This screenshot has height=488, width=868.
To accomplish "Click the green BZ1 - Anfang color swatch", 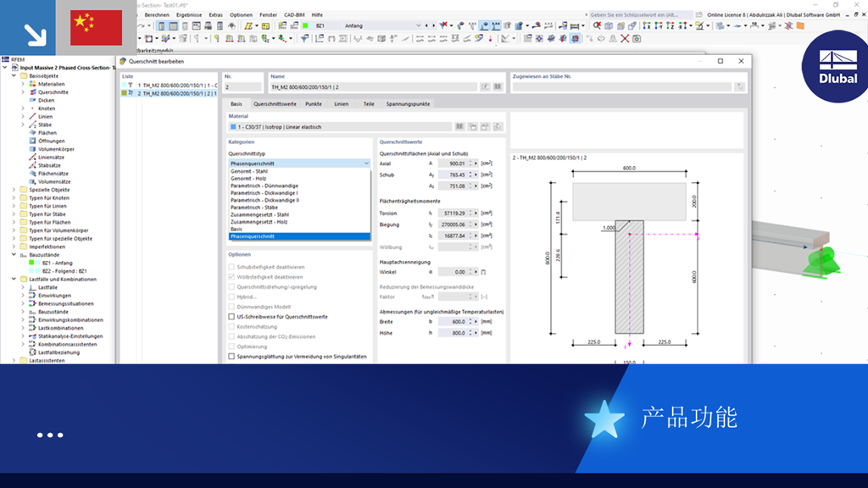I will pyautogui.click(x=31, y=263).
